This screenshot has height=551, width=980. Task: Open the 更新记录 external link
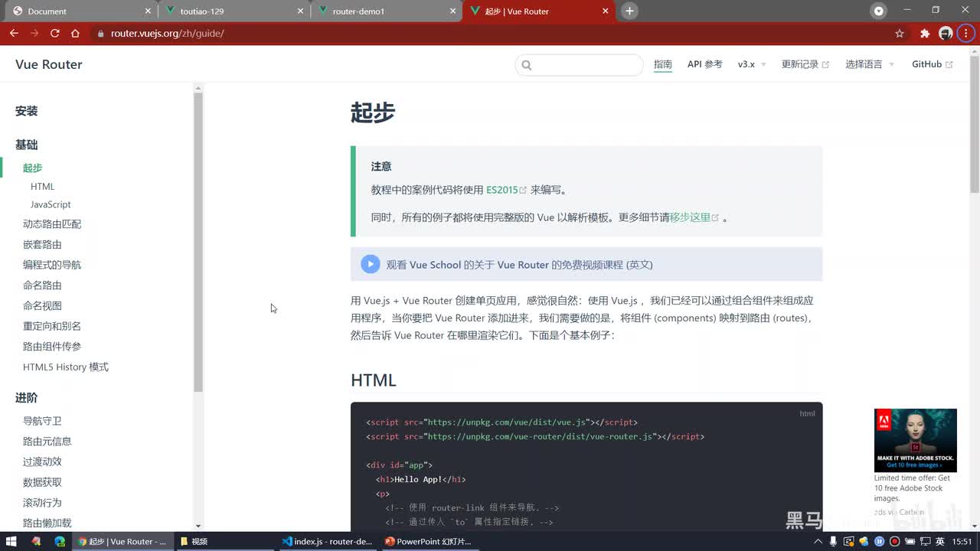[x=805, y=64]
